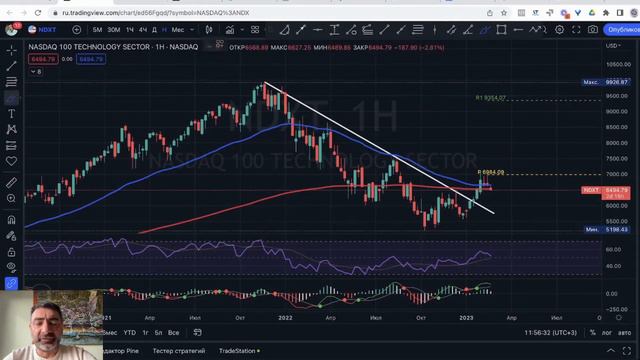
Task: Toggle the авто auto scale
Action: 624,333
